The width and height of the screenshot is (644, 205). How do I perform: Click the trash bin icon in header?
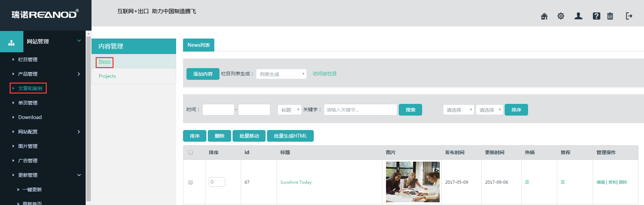pos(610,16)
